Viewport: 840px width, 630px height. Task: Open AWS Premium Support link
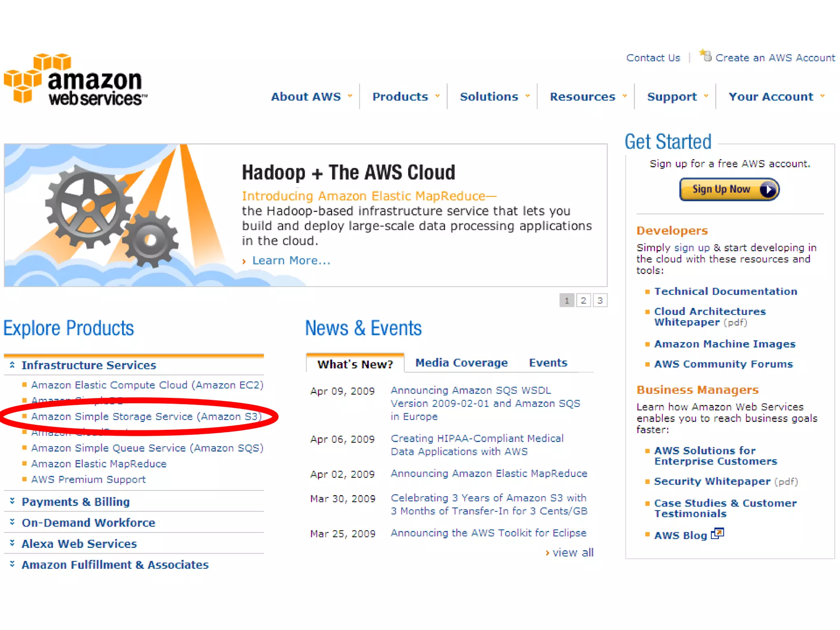[88, 479]
